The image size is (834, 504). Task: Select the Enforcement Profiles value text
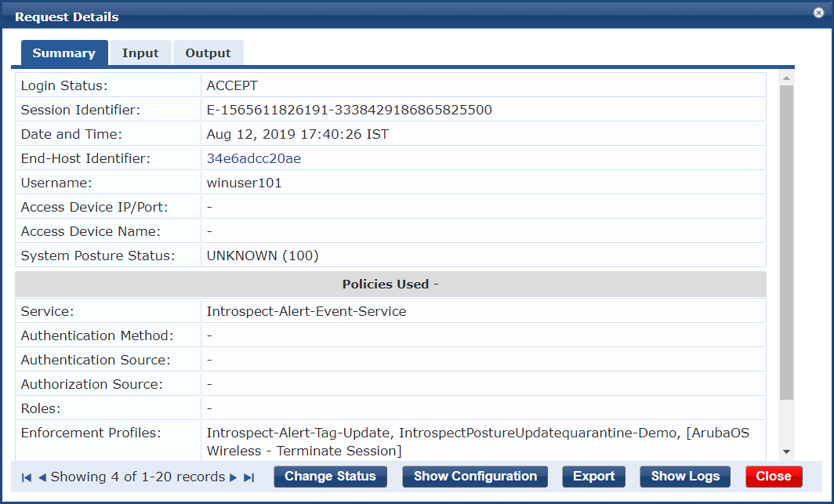(x=477, y=442)
